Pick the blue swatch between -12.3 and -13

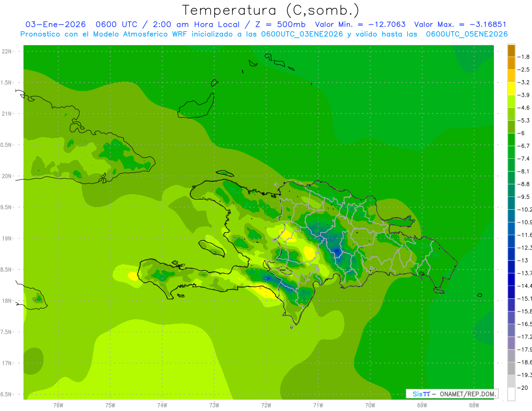point(511,254)
